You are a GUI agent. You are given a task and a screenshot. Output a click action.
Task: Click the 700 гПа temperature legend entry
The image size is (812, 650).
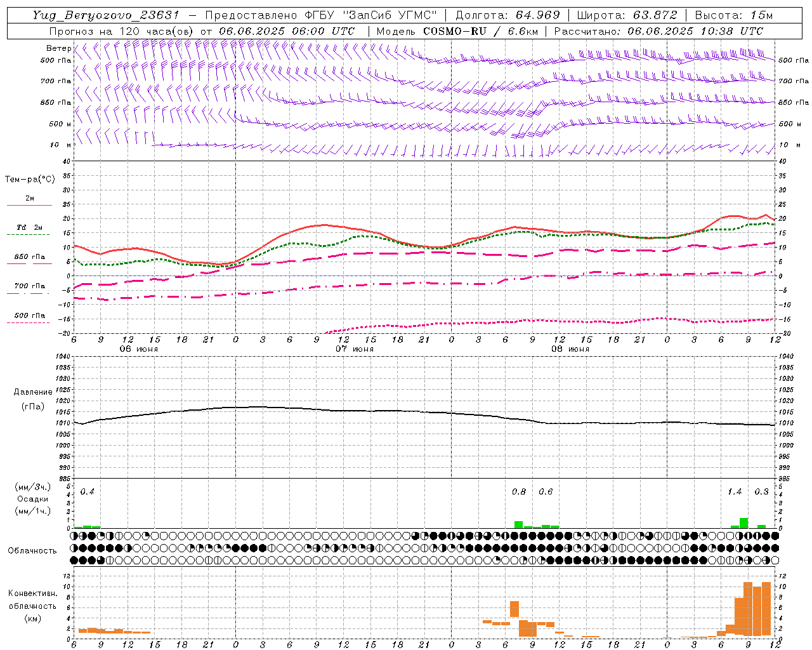[x=30, y=286]
